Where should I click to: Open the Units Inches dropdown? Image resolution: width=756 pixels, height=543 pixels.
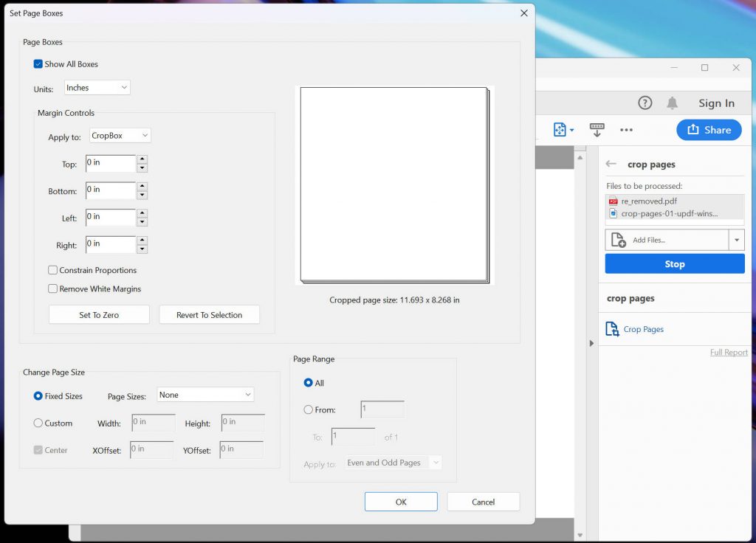pyautogui.click(x=97, y=88)
